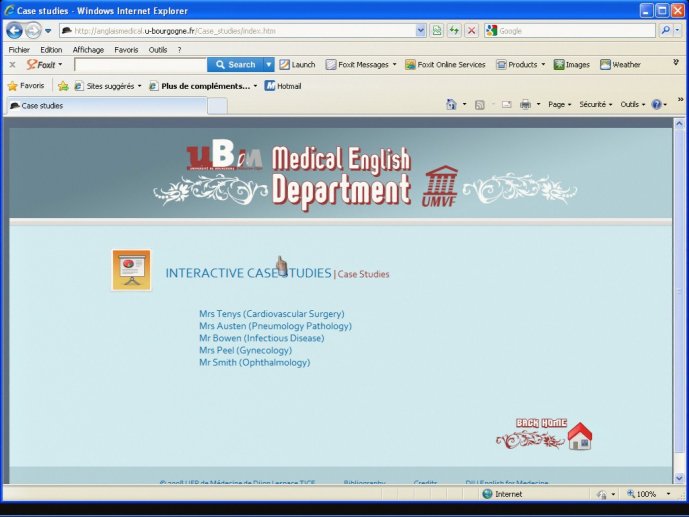689x517 pixels.
Task: Open the Mrs Austen Pneumology Pathology case
Action: (x=276, y=326)
